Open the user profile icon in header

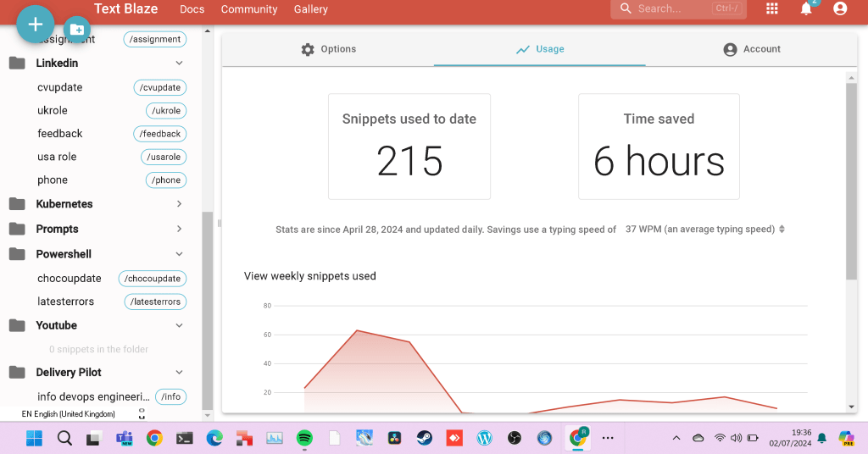[840, 8]
